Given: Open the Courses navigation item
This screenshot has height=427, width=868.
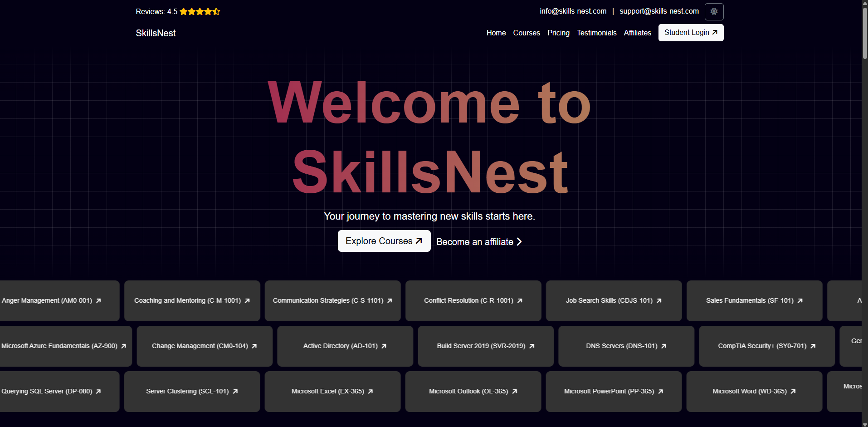Looking at the screenshot, I should pyautogui.click(x=527, y=33).
